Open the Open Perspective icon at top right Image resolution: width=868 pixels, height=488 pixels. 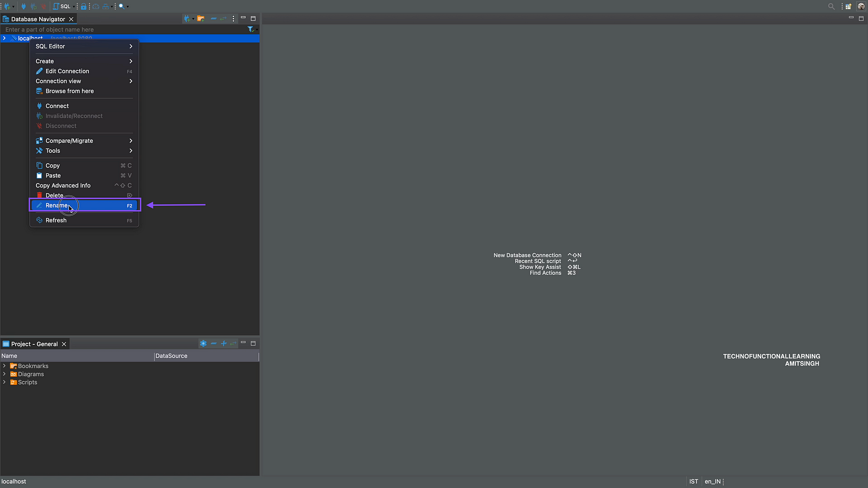(x=848, y=7)
